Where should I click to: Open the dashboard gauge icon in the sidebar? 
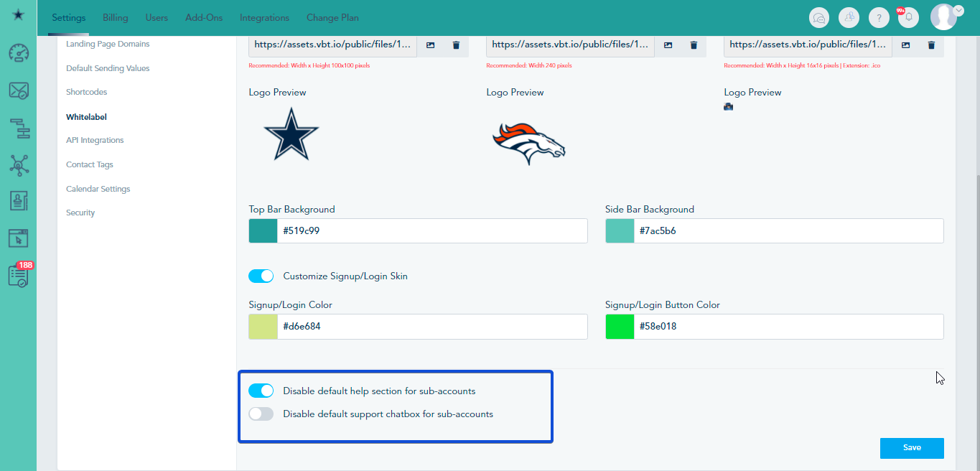point(19,53)
